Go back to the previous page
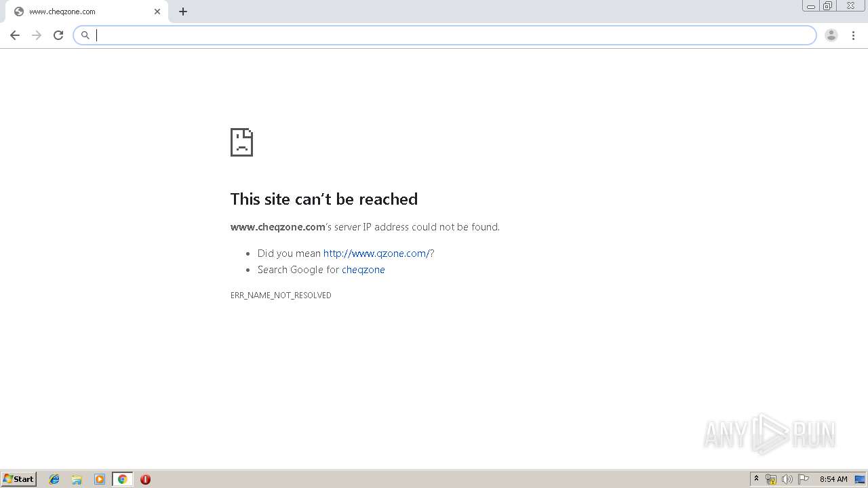This screenshot has width=868, height=488. [15, 35]
